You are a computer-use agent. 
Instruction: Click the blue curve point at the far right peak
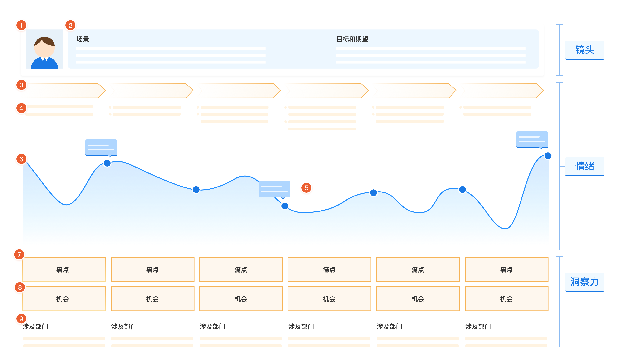[x=548, y=156]
